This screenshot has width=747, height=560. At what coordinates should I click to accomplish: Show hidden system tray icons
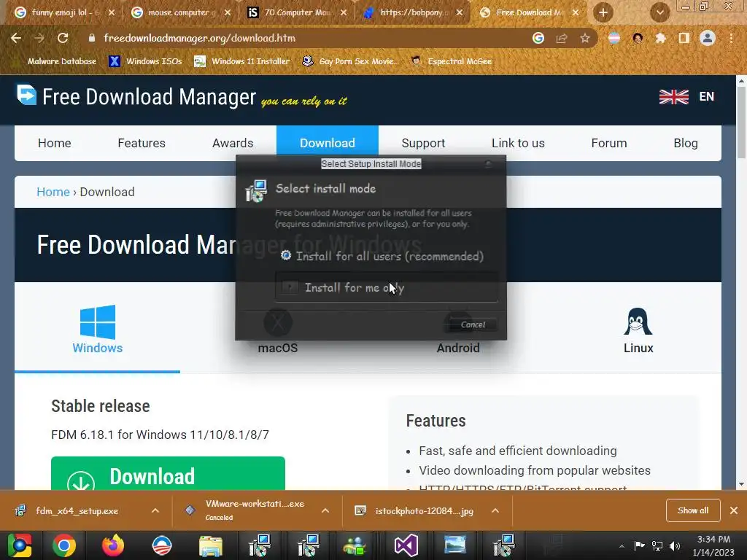(x=622, y=546)
